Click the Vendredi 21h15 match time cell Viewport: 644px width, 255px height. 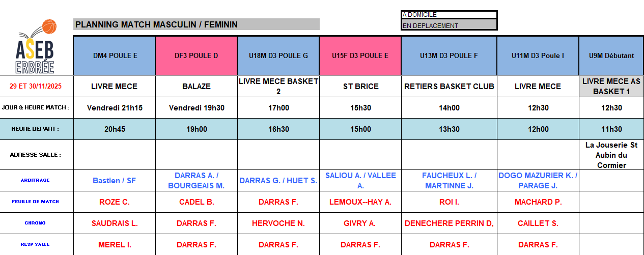115,108
